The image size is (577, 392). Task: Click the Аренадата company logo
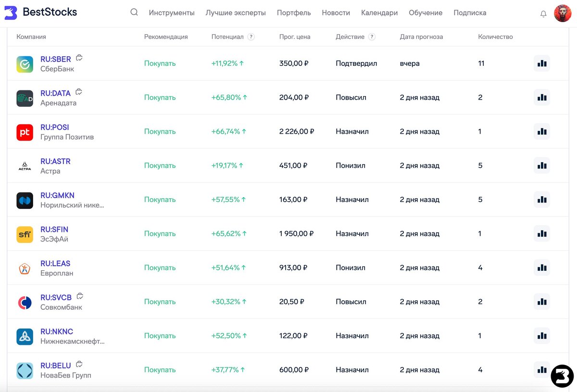[x=25, y=98]
